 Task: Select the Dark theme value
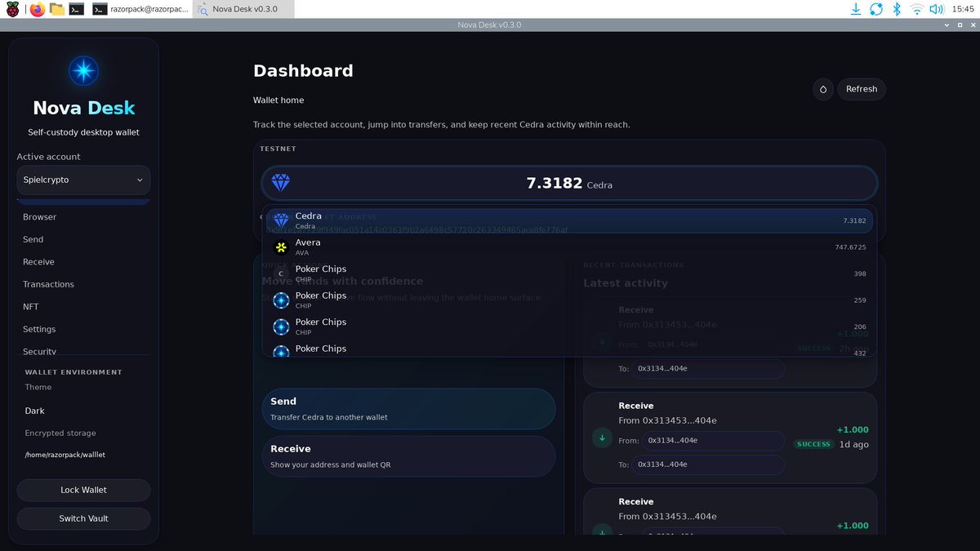[34, 411]
